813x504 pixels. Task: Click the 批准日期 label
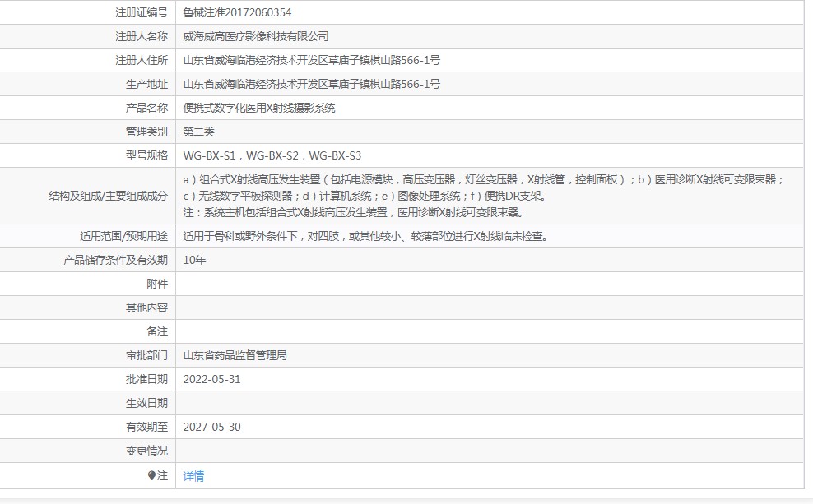[x=146, y=379]
